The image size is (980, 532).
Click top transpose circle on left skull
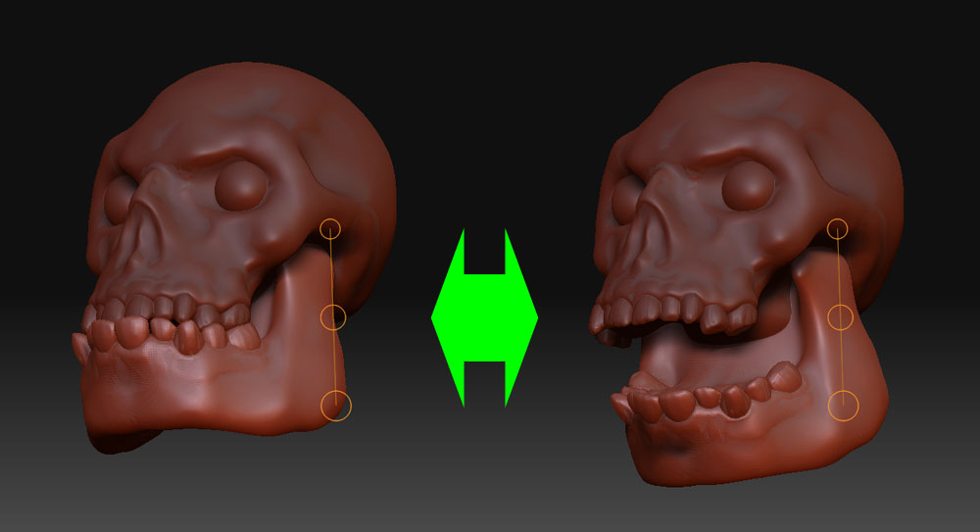tap(330, 229)
